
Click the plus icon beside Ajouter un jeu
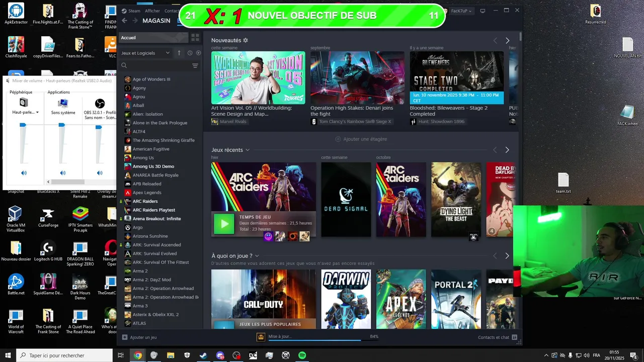point(125,337)
